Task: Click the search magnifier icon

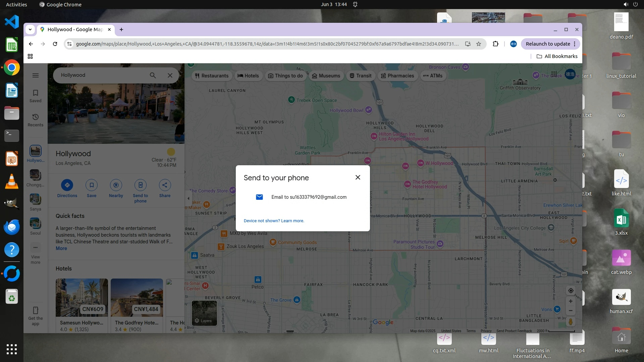Action: coord(153,75)
